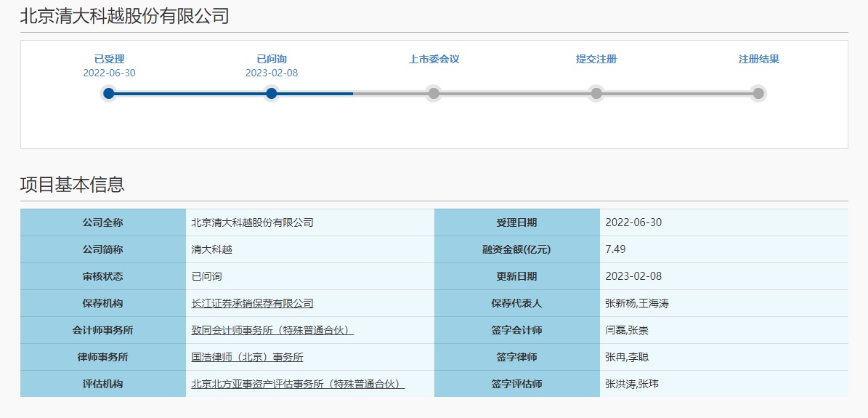868x418 pixels.
Task: Click the 已问询 stage label
Action: [x=272, y=59]
